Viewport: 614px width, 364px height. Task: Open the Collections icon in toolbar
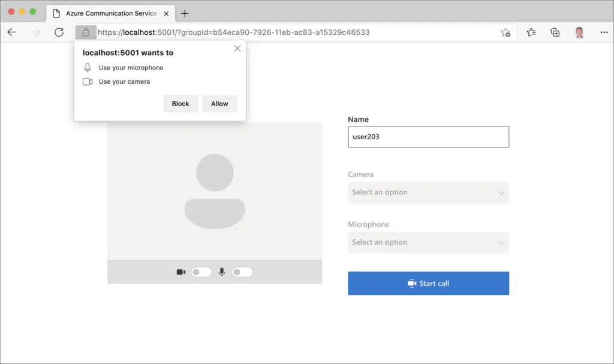(555, 32)
